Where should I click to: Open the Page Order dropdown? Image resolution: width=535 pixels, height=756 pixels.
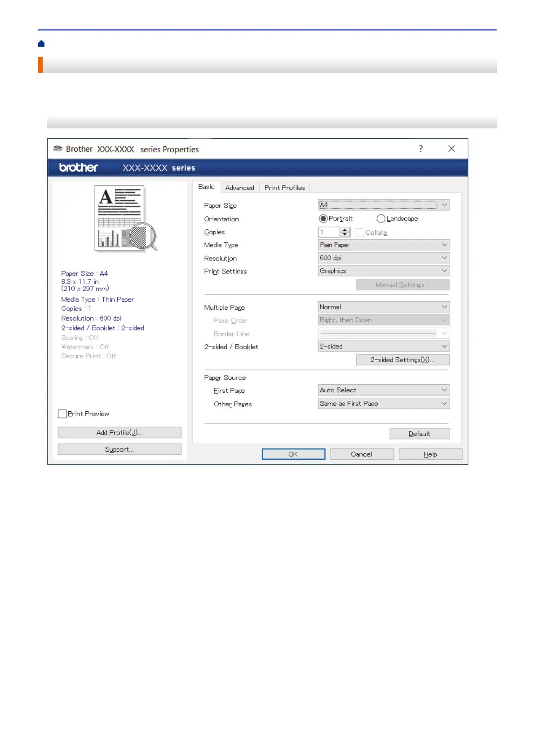[384, 320]
